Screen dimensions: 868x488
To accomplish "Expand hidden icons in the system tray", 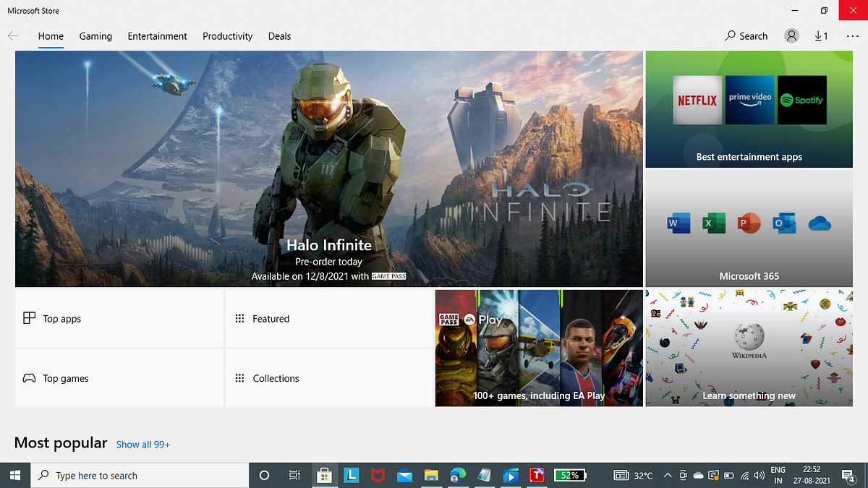I will (668, 475).
